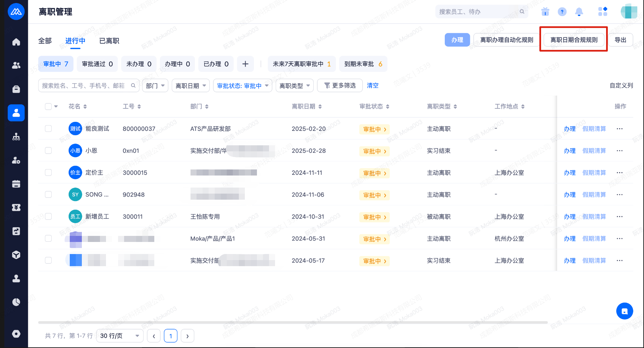Click the gift icon in header
Viewport: 644px width, 348px height.
click(x=545, y=12)
